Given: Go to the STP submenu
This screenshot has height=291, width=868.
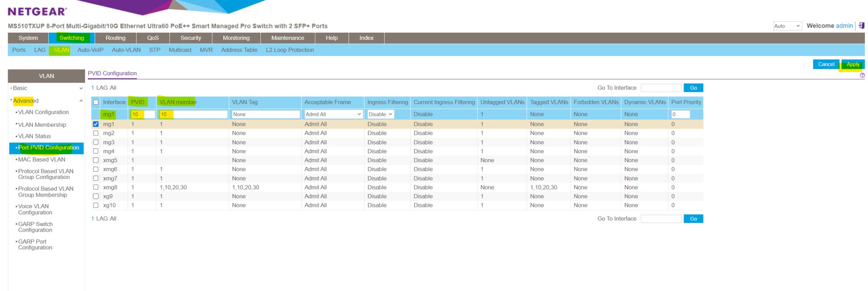Looking at the screenshot, I should pyautogui.click(x=155, y=50).
